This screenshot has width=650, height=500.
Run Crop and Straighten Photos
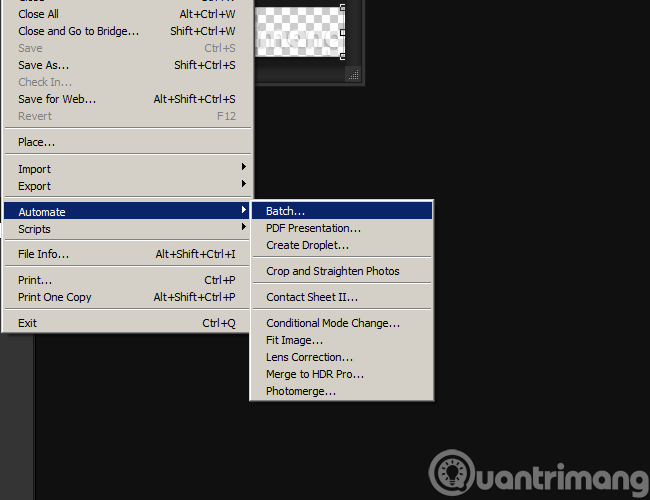coord(342,271)
